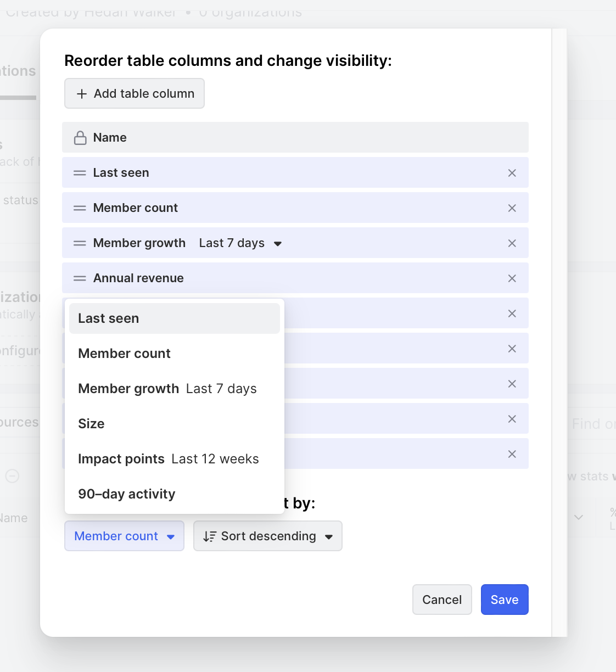Save the column settings
Image resolution: width=616 pixels, height=672 pixels.
click(x=504, y=600)
